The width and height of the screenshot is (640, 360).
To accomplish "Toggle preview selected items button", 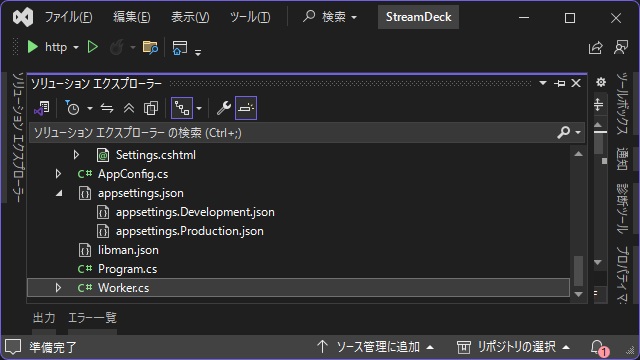I will point(246,108).
